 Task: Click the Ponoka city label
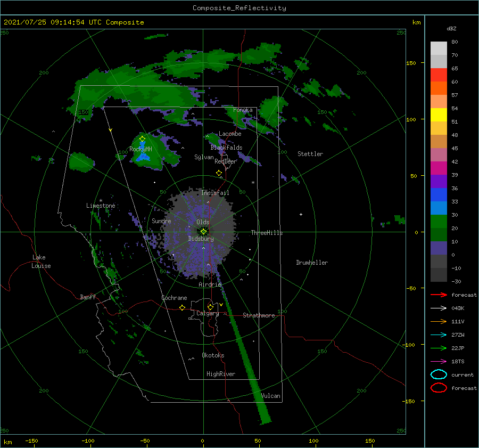click(x=243, y=110)
